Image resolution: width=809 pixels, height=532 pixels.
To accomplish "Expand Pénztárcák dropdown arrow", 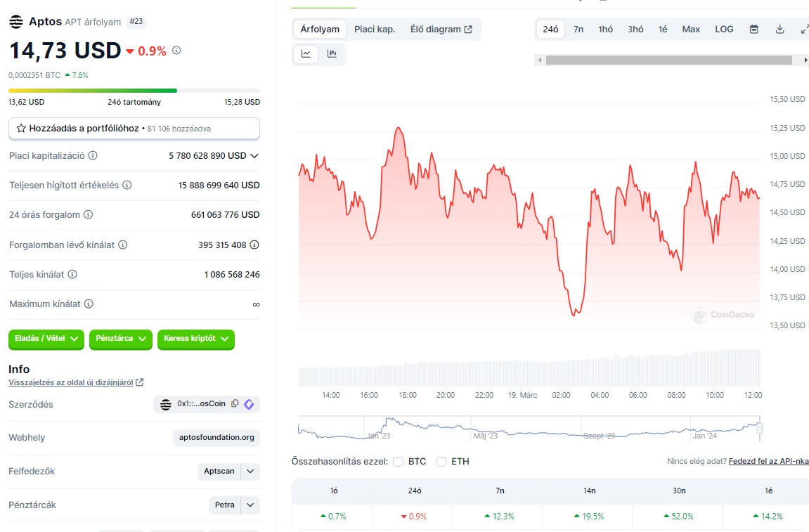I will (x=250, y=505).
